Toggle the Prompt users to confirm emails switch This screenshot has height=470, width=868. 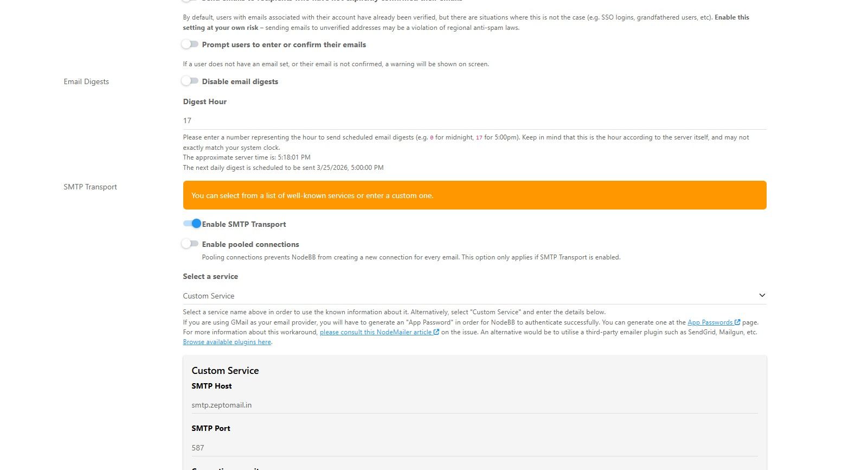coord(190,45)
